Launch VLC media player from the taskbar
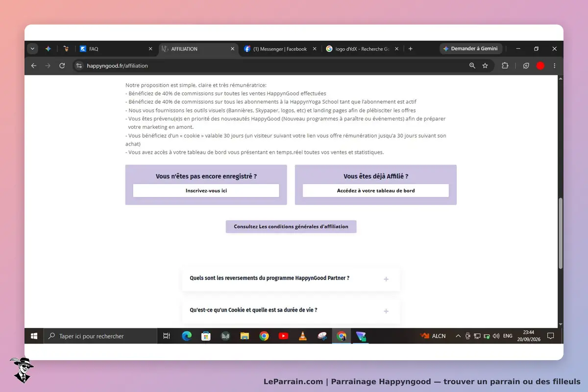Viewport: 588px width, 392px height. [x=303, y=336]
